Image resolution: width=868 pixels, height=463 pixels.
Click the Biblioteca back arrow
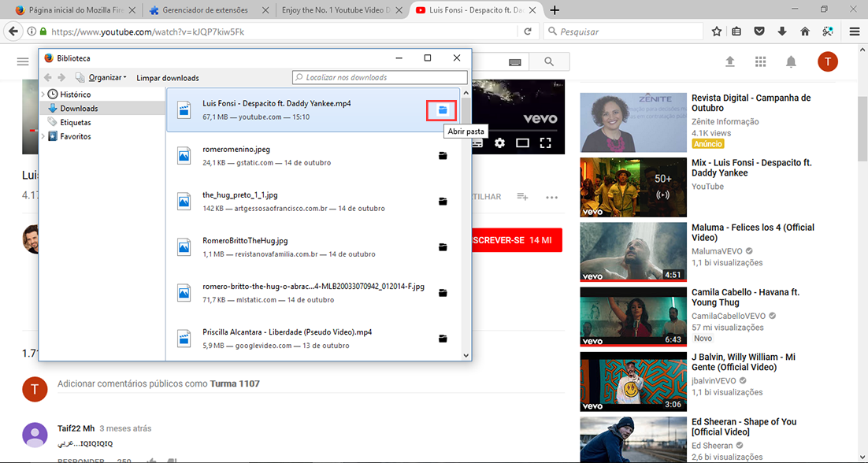(48, 77)
